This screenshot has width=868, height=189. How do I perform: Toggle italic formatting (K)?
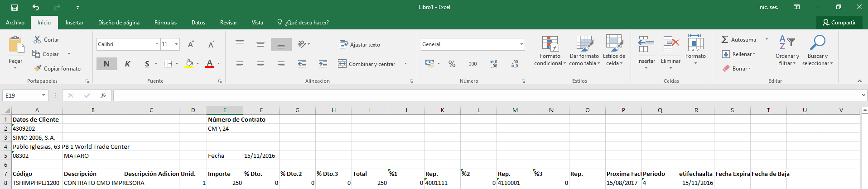[127, 64]
